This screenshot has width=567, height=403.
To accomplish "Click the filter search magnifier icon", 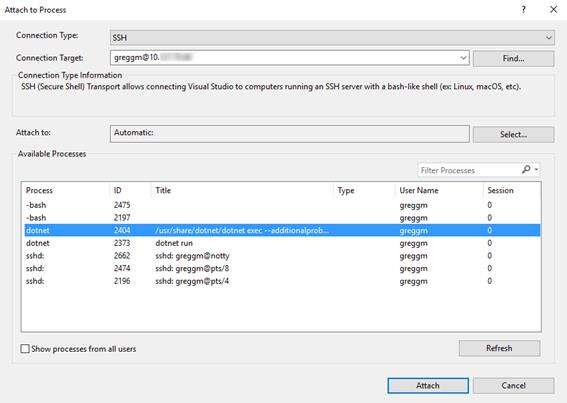I will (x=526, y=169).
